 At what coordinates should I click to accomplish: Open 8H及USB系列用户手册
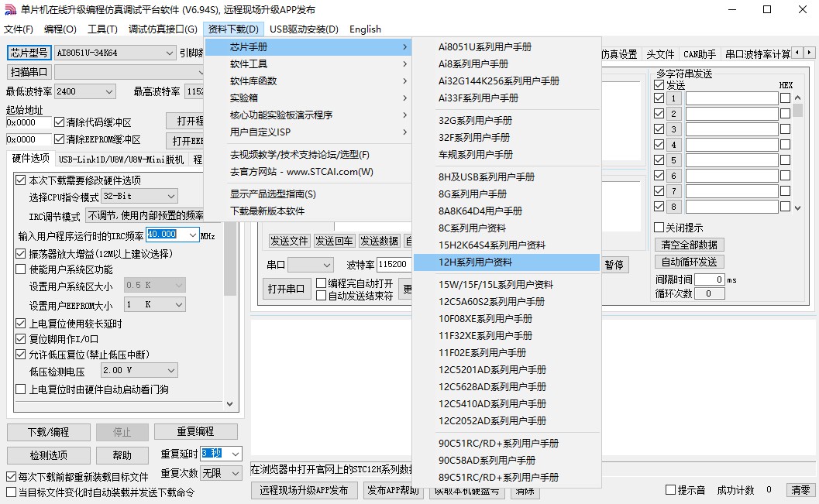(506, 177)
